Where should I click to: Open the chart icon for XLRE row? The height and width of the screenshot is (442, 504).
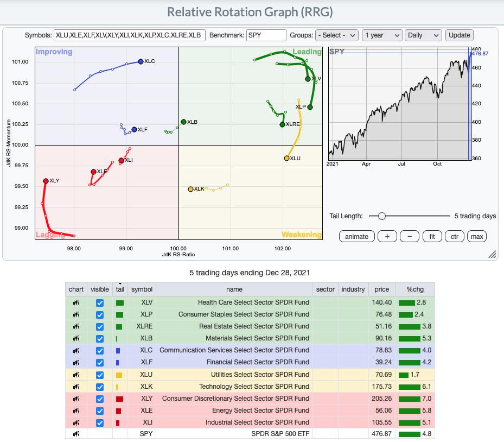(x=76, y=326)
